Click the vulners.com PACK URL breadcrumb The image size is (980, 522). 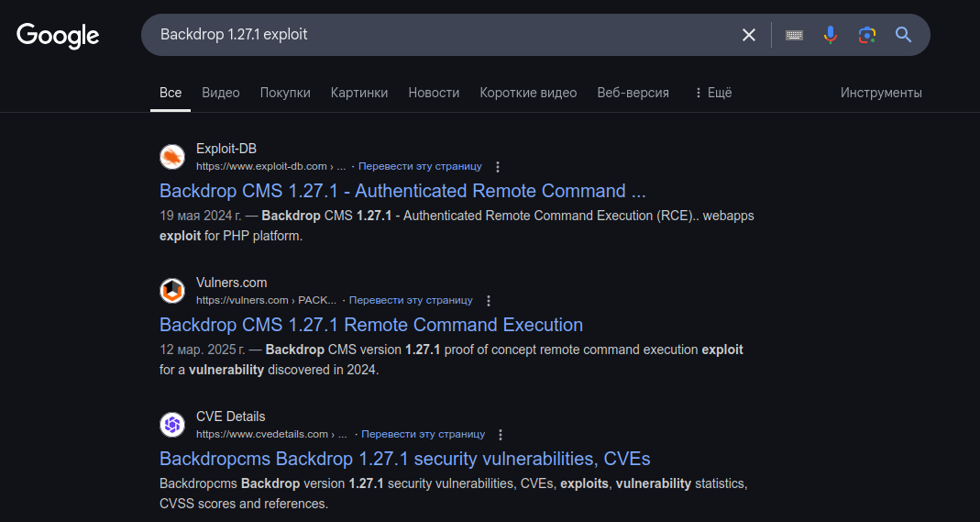tap(266, 300)
